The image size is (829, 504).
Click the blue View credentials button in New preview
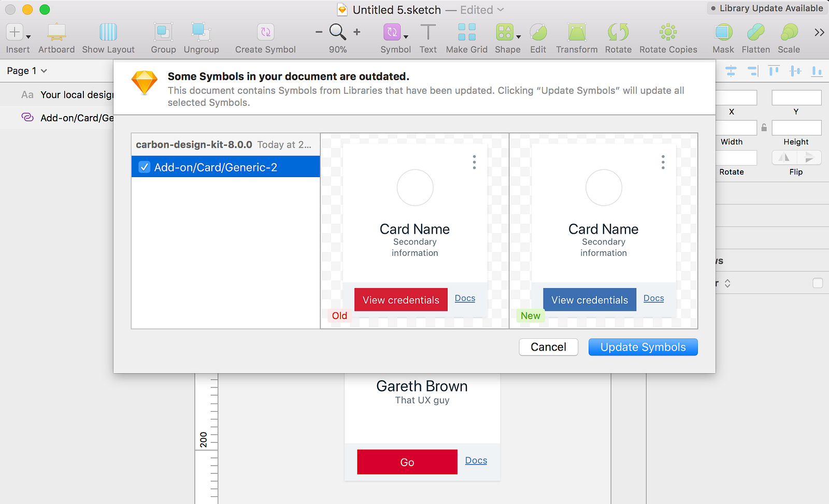coord(589,300)
